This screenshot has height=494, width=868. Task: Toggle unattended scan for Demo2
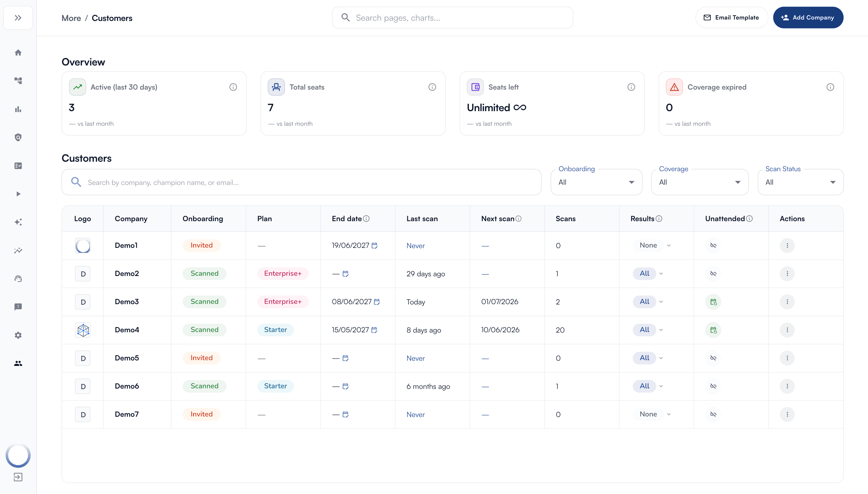click(x=713, y=273)
